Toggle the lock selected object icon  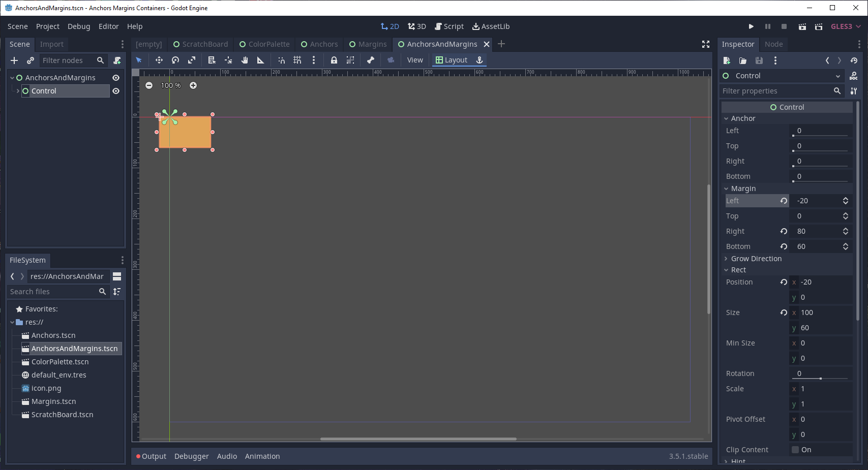point(334,60)
